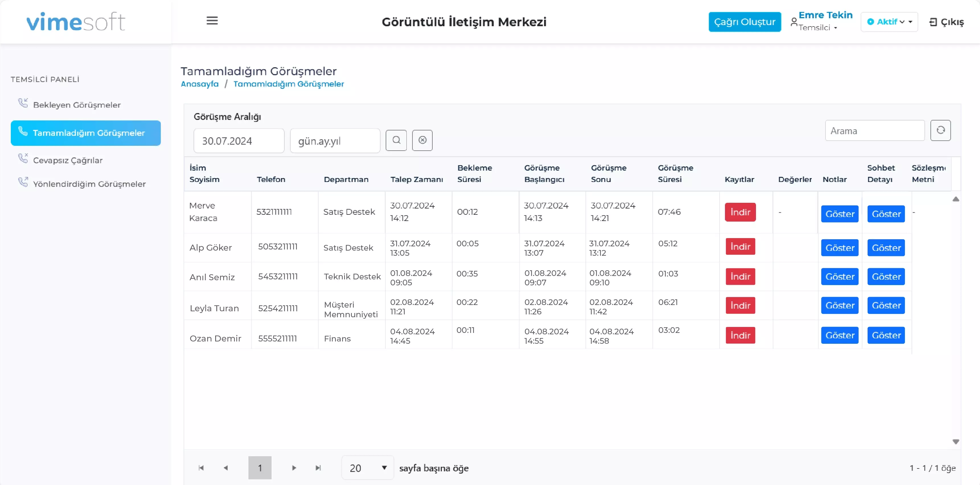Select Tamamladığım Görüşmeler sidebar item

coord(86,133)
